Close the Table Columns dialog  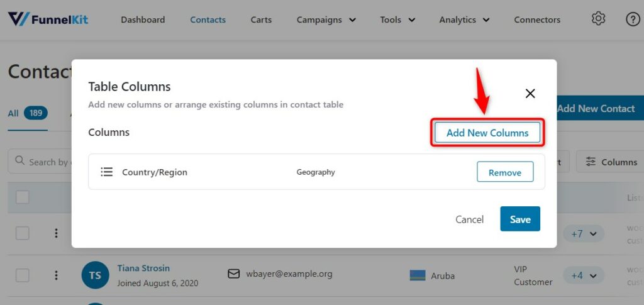pyautogui.click(x=530, y=94)
